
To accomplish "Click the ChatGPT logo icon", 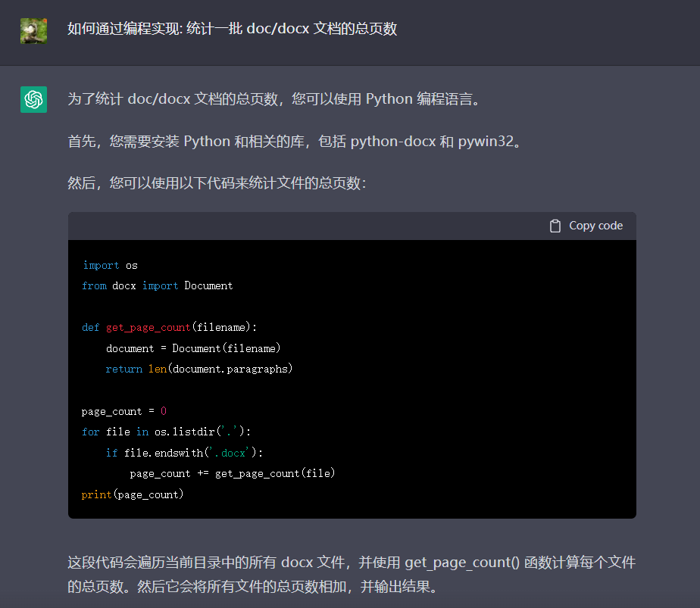I will click(x=33, y=99).
